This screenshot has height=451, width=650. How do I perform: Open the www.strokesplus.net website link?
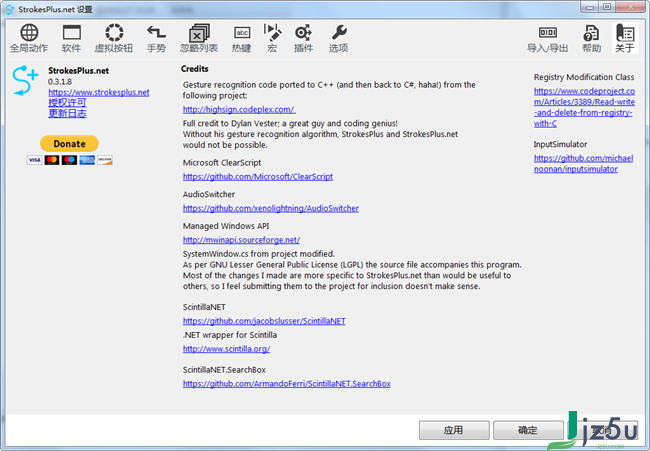[99, 92]
